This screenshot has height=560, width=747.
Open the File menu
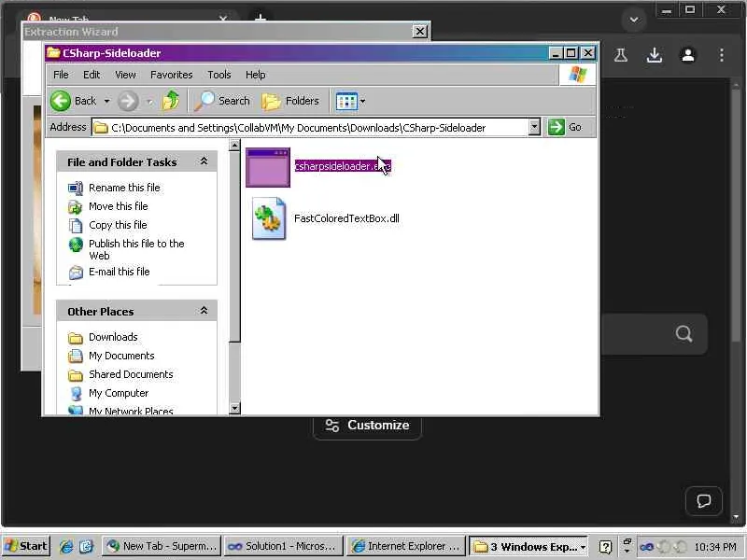[61, 75]
